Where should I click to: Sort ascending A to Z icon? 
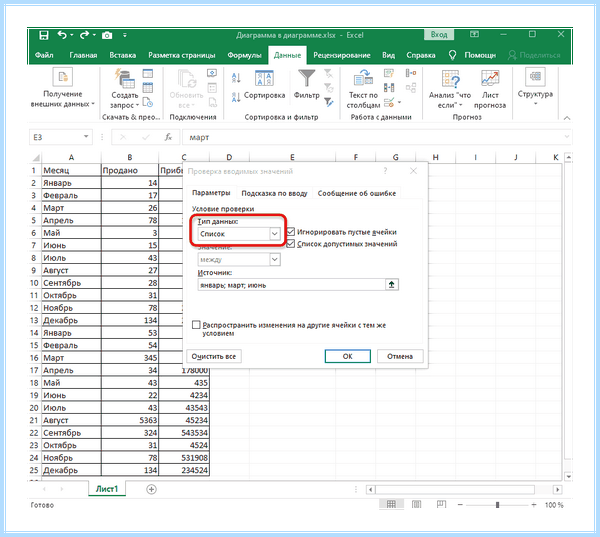coord(236,78)
